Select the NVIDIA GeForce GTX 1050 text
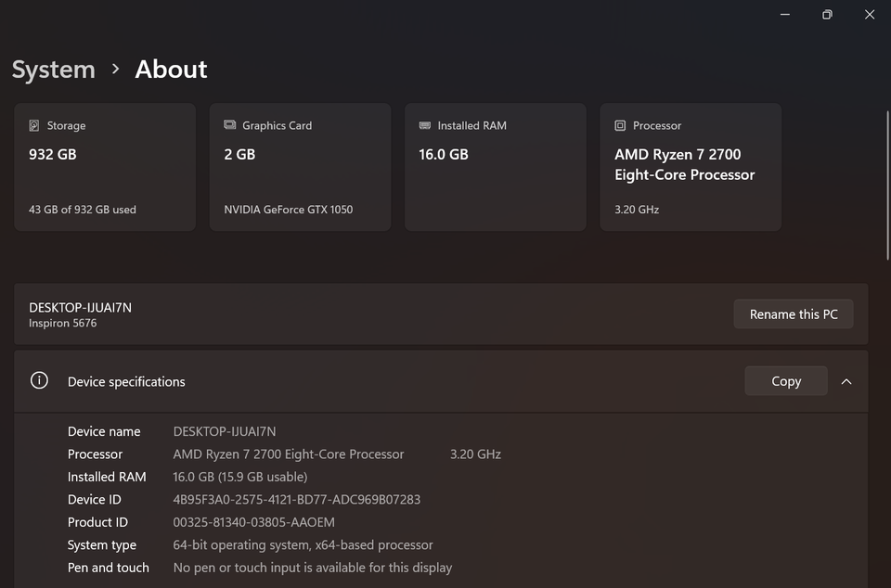 [288, 210]
